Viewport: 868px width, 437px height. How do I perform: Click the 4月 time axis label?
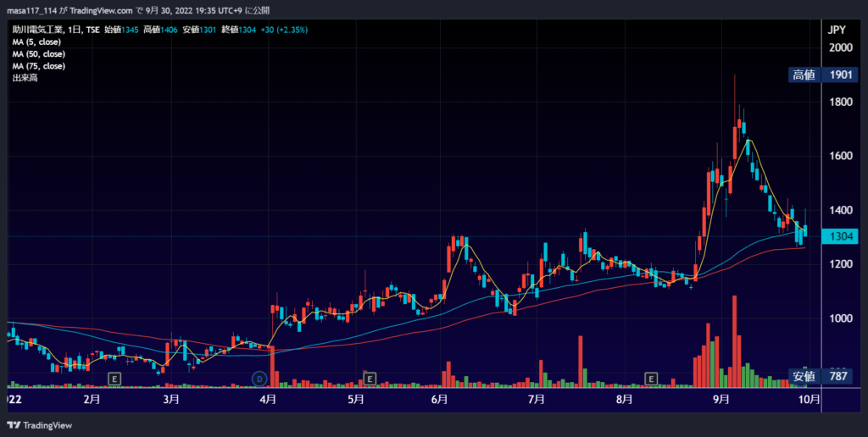click(268, 399)
